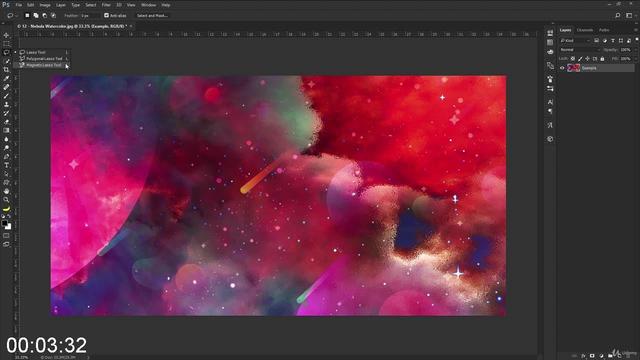Choose New Selection mode in options bar
Image resolution: width=640 pixels, height=360 pixels.
(27, 16)
